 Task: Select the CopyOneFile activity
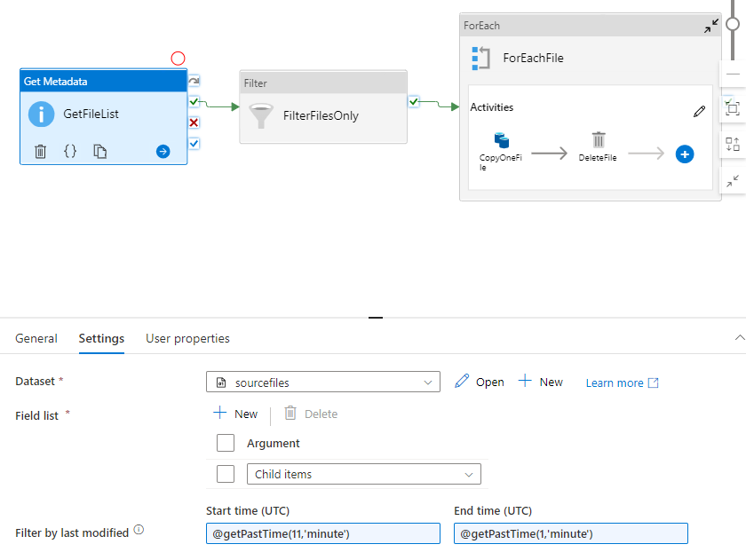[x=501, y=140]
